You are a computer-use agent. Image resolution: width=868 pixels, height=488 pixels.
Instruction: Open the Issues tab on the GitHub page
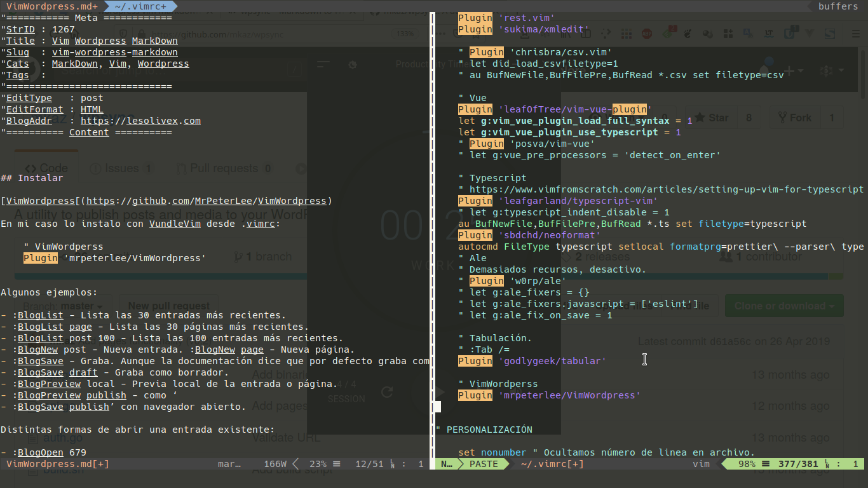121,168
